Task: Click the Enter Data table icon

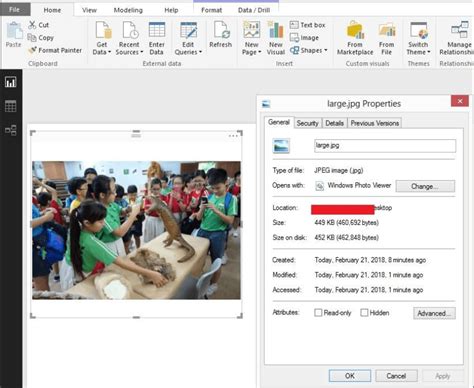Action: point(156,30)
